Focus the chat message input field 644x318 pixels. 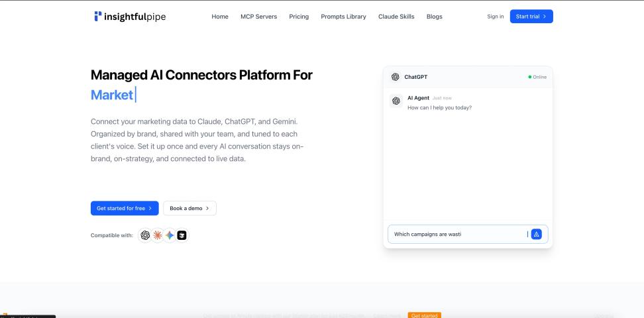point(457,234)
